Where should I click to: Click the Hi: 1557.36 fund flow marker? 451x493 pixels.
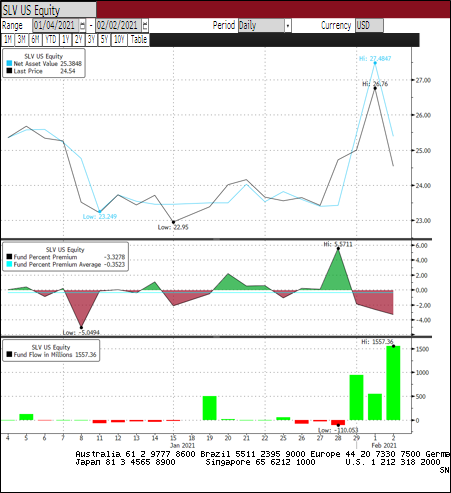393,346
